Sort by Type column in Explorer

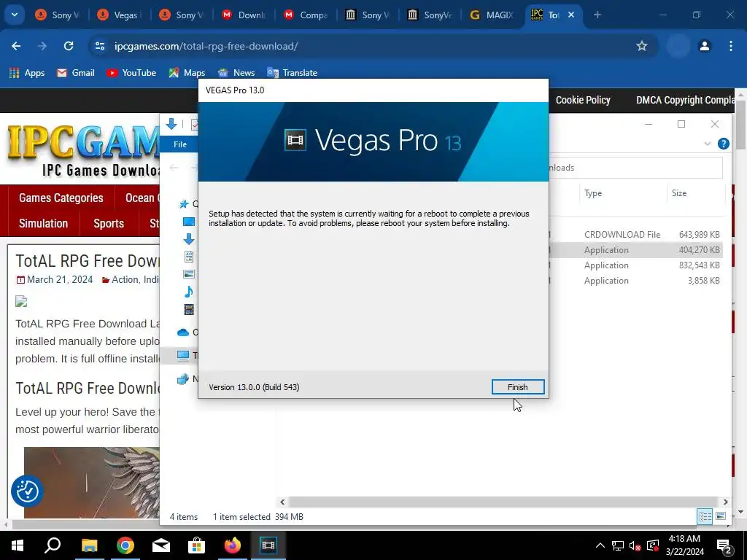tap(622, 192)
